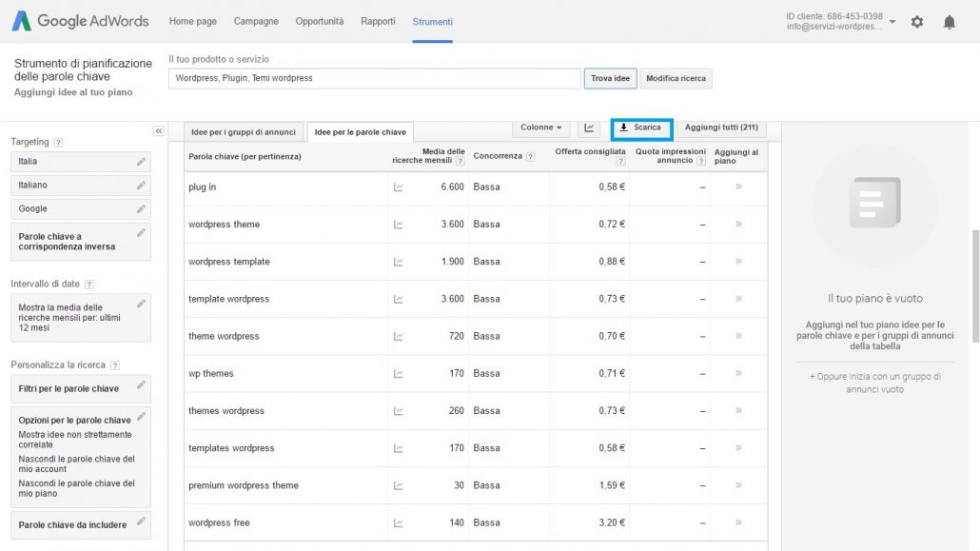
Task: Show trend chart for theme wordpress
Action: click(398, 337)
